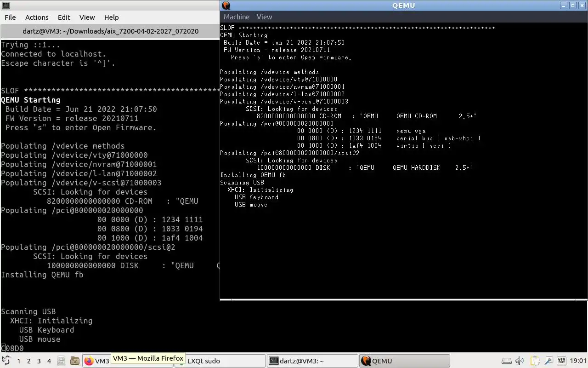Click 'USB Keyboard' line in QEMU display
The height and width of the screenshot is (368, 588).
click(256, 197)
